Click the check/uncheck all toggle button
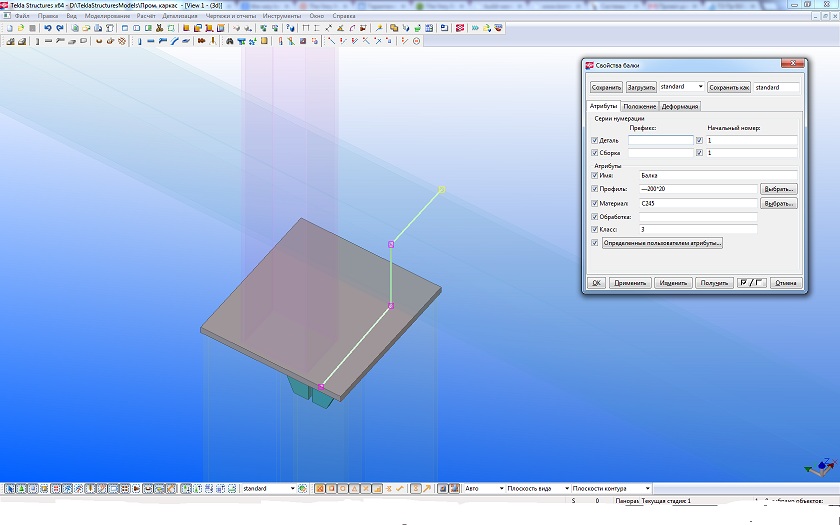Screen dimensions: 840x525 coord(751,283)
